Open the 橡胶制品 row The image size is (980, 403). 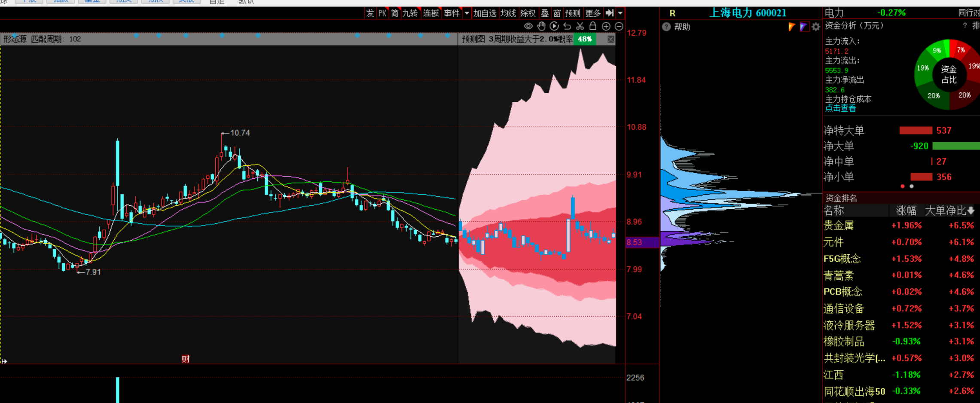901,342
